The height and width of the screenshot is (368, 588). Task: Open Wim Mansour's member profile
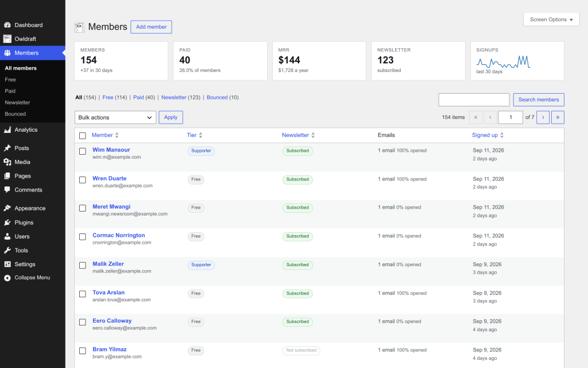(x=111, y=150)
